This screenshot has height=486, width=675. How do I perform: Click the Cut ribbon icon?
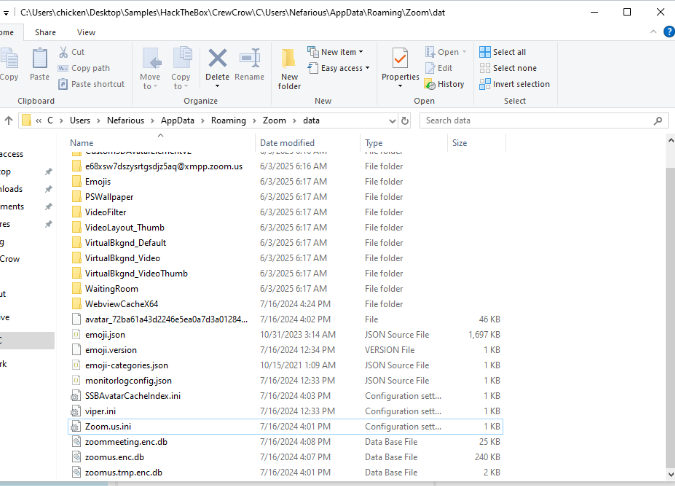[x=63, y=52]
